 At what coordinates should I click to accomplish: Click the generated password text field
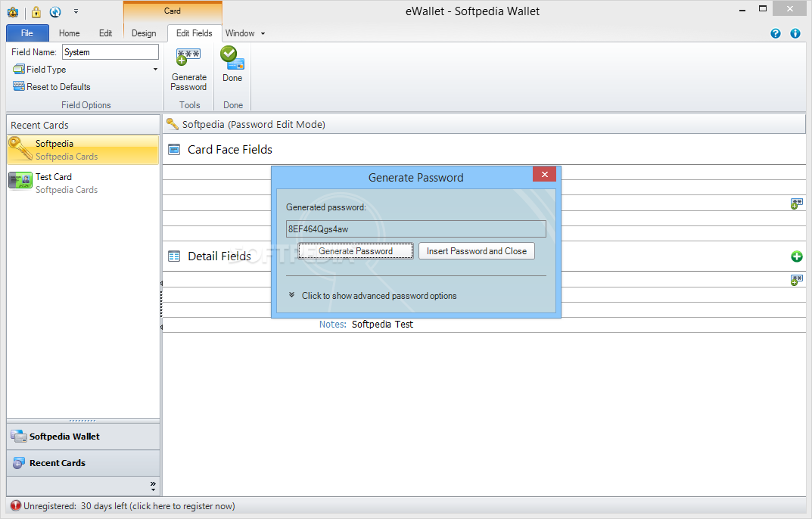[x=416, y=229]
